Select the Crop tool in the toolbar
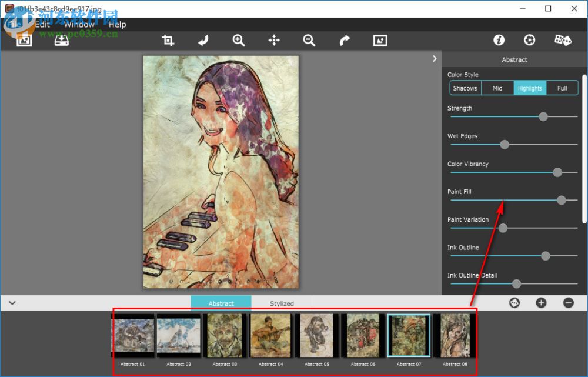 pyautogui.click(x=168, y=40)
